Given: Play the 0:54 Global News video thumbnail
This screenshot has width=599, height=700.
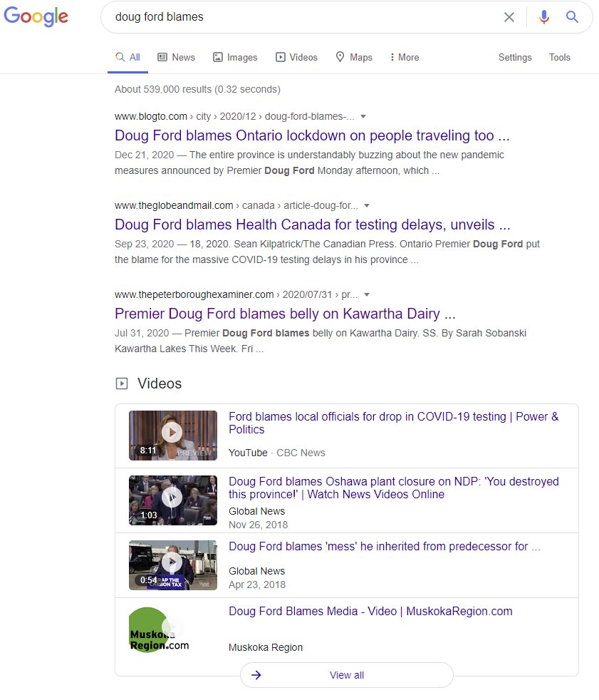Looking at the screenshot, I should pos(172,565).
